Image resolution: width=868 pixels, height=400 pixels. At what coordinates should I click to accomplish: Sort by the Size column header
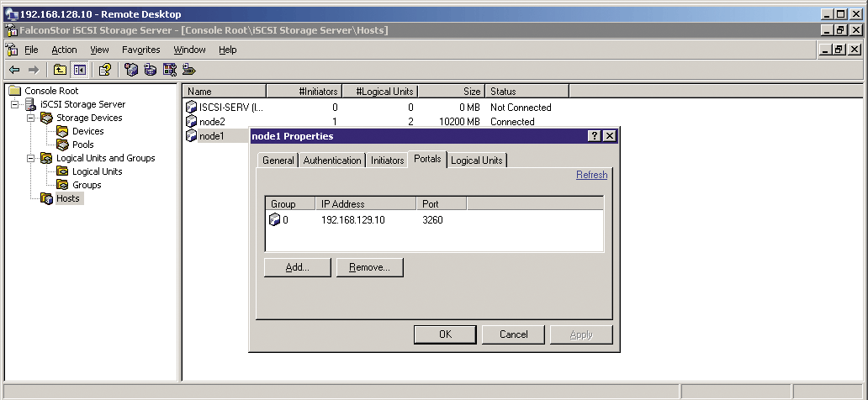coord(451,92)
